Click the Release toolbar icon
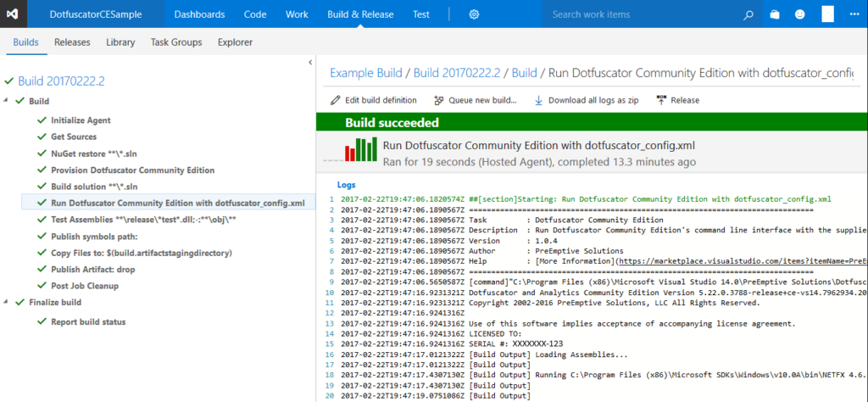 click(x=661, y=100)
